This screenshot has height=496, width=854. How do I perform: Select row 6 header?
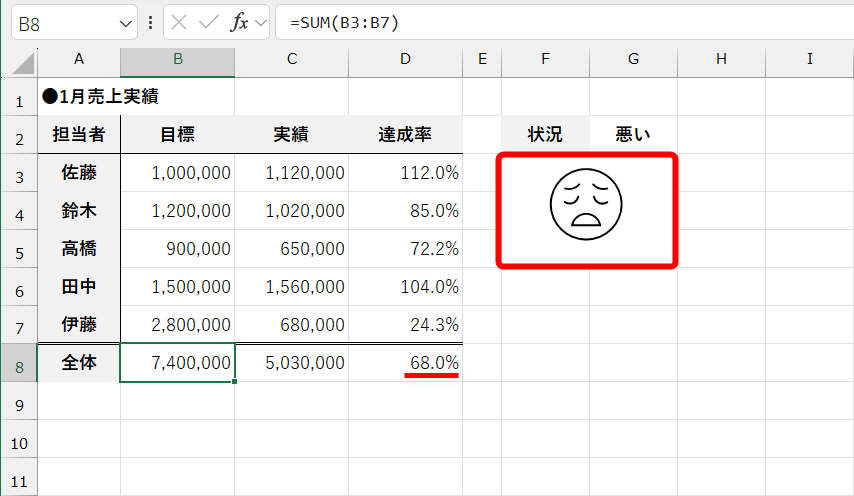point(19,287)
